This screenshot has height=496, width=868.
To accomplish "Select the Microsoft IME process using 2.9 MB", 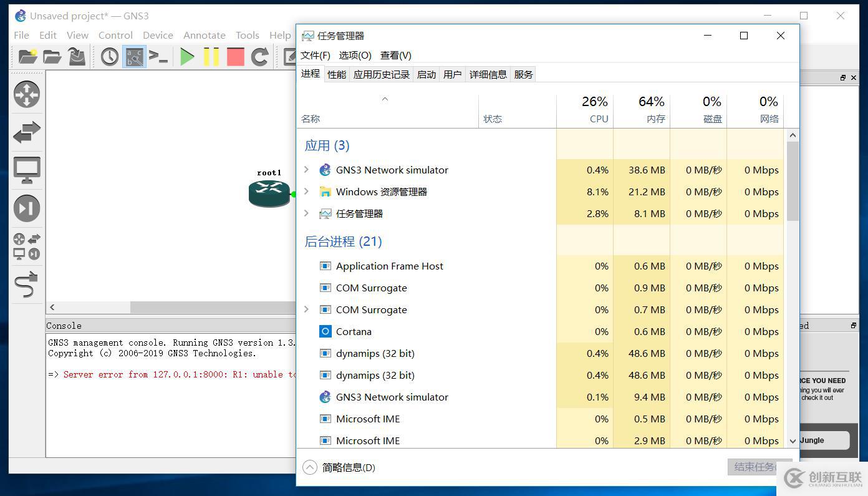I will [x=540, y=440].
